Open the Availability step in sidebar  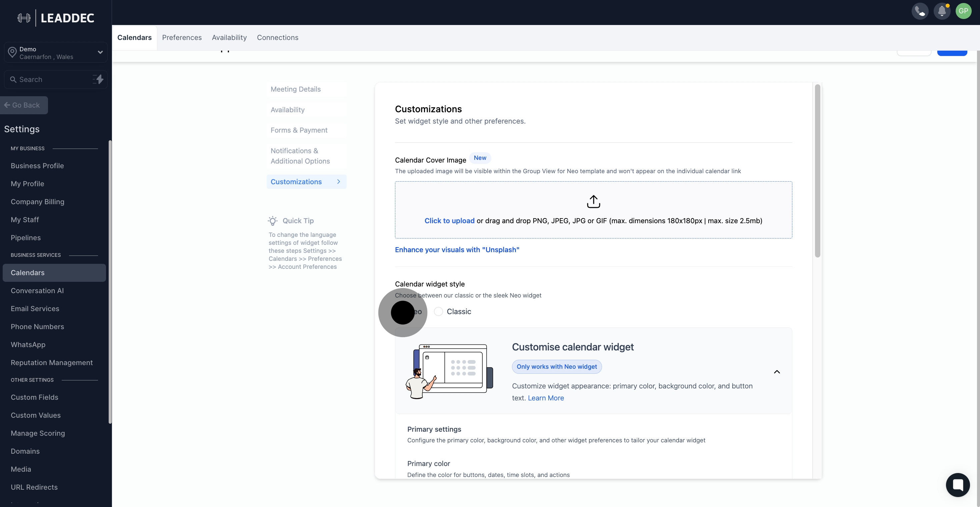click(x=306, y=110)
